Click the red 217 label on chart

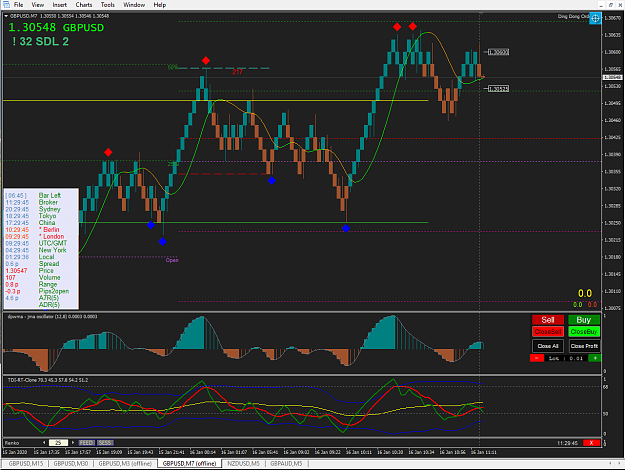pos(237,72)
